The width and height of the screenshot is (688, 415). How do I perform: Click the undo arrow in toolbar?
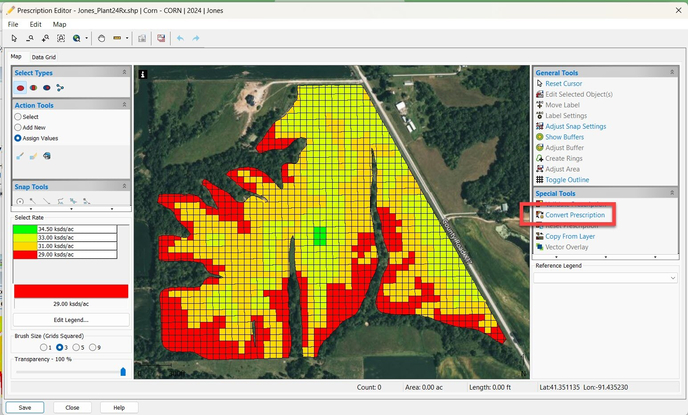click(180, 38)
